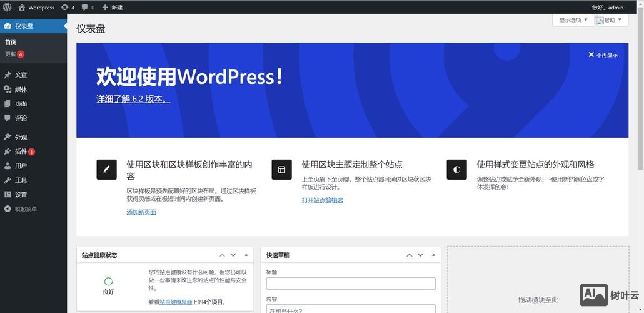Click the 快速草稿 widget heading

278,255
